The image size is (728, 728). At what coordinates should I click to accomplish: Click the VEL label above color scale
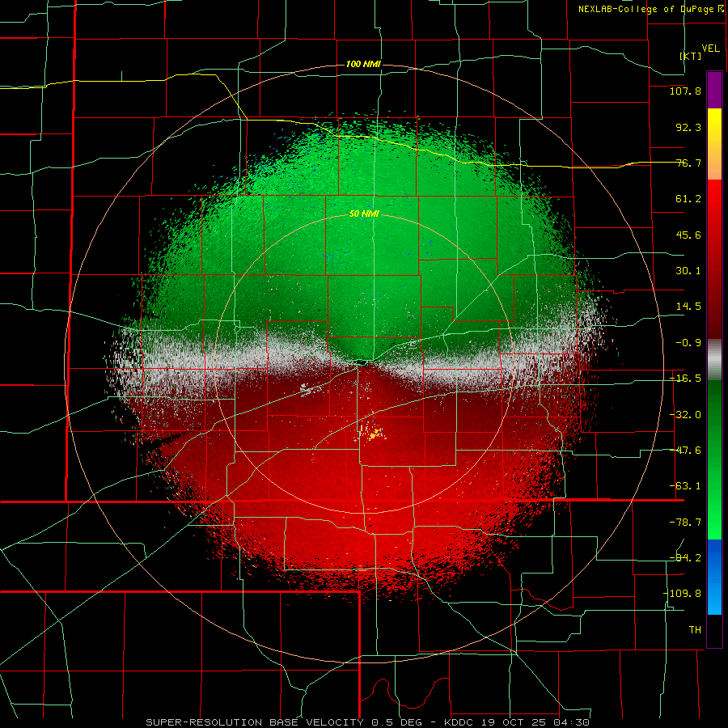pyautogui.click(x=710, y=49)
